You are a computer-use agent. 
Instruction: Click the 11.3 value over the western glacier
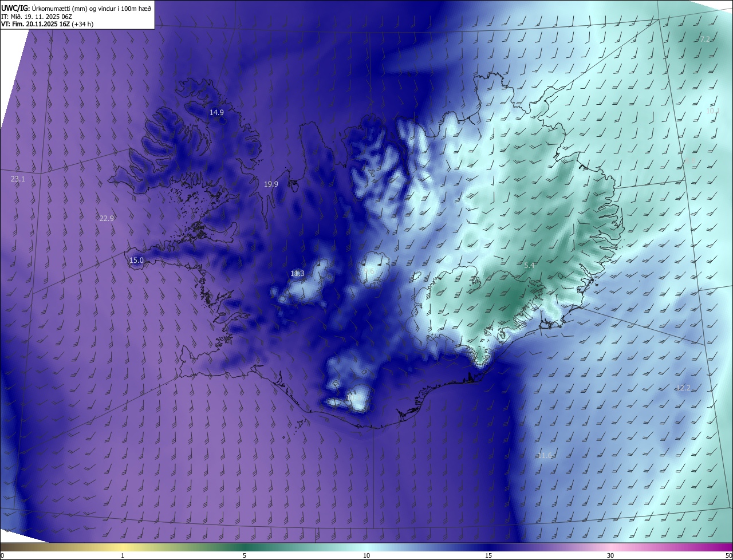pyautogui.click(x=297, y=274)
